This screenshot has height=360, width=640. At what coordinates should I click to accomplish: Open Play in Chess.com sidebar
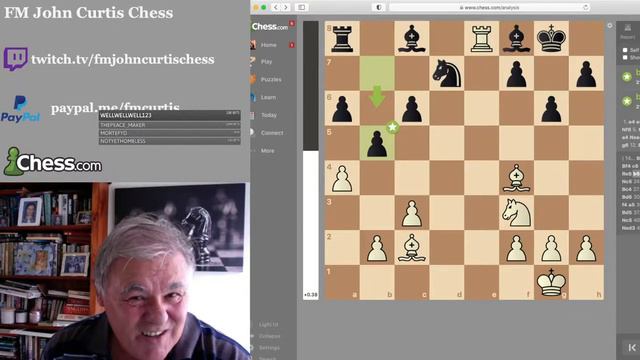pyautogui.click(x=267, y=62)
